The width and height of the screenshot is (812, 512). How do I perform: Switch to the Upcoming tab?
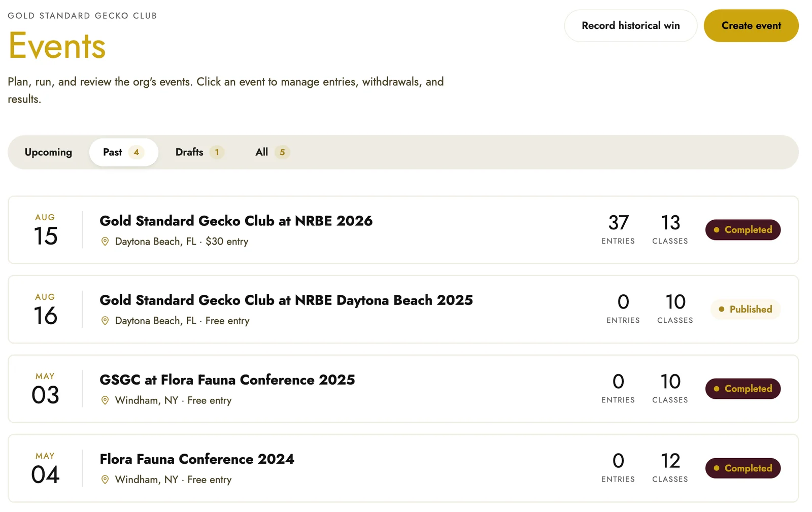(48, 152)
